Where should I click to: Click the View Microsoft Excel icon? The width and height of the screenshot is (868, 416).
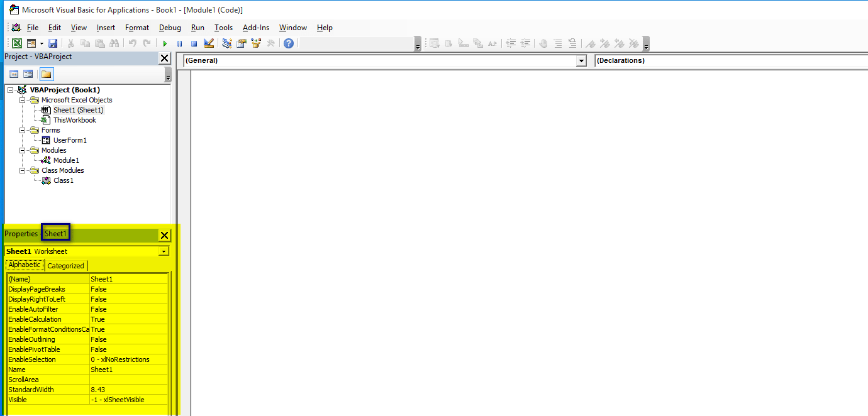coord(17,43)
